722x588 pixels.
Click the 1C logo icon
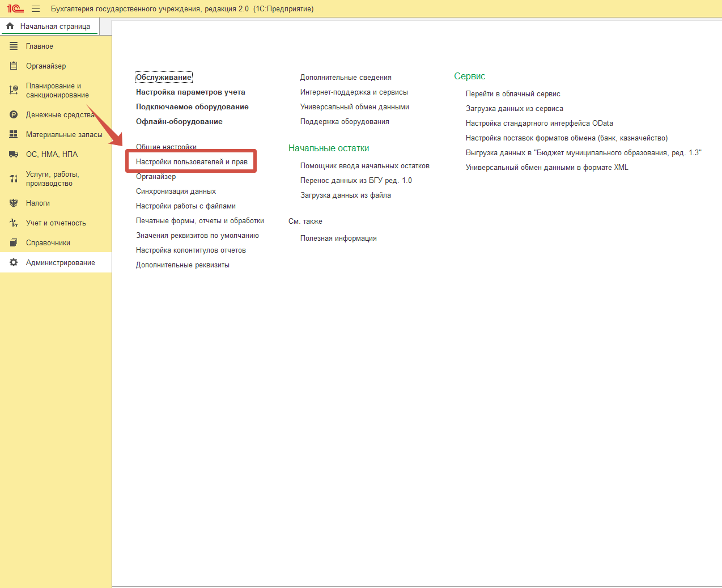pyautogui.click(x=15, y=8)
